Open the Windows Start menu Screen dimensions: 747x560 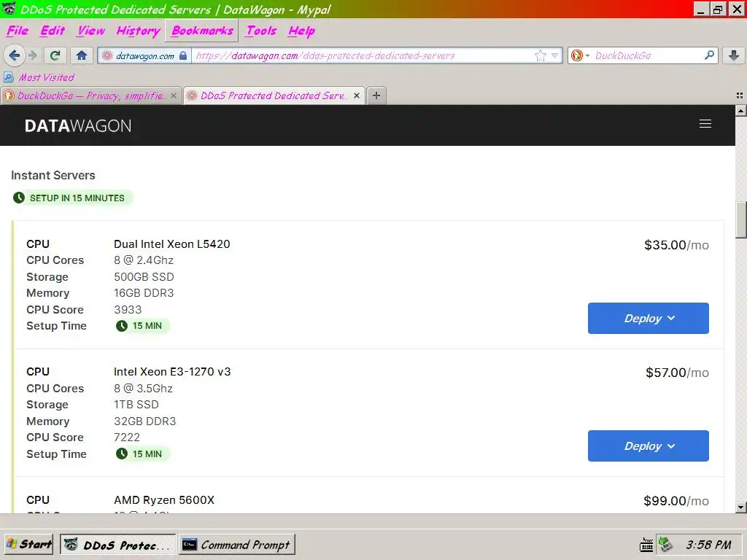pos(28,544)
